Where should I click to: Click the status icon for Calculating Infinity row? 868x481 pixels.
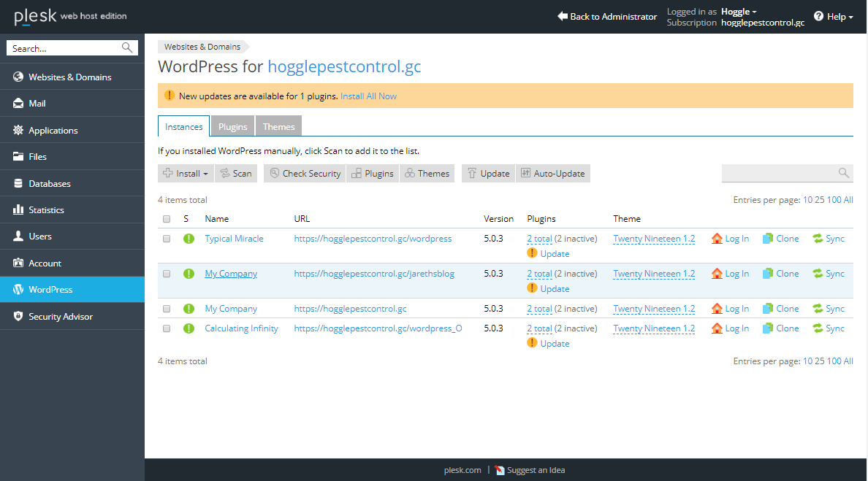(x=189, y=328)
